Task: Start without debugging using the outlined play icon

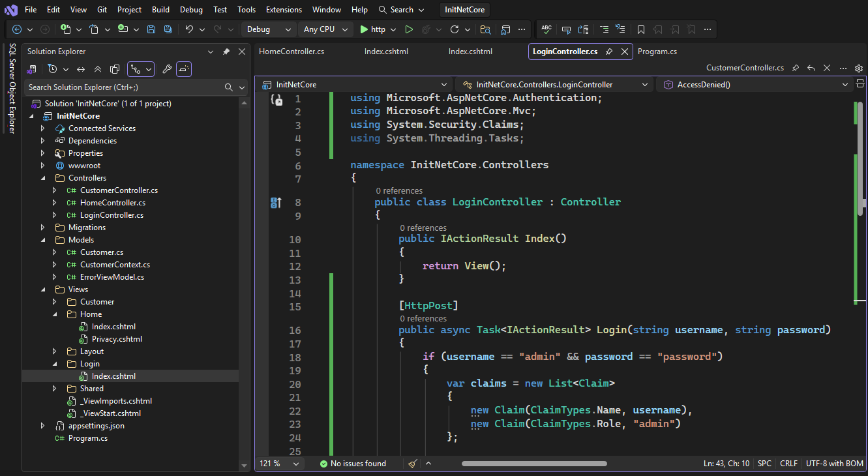Action: 409,29
